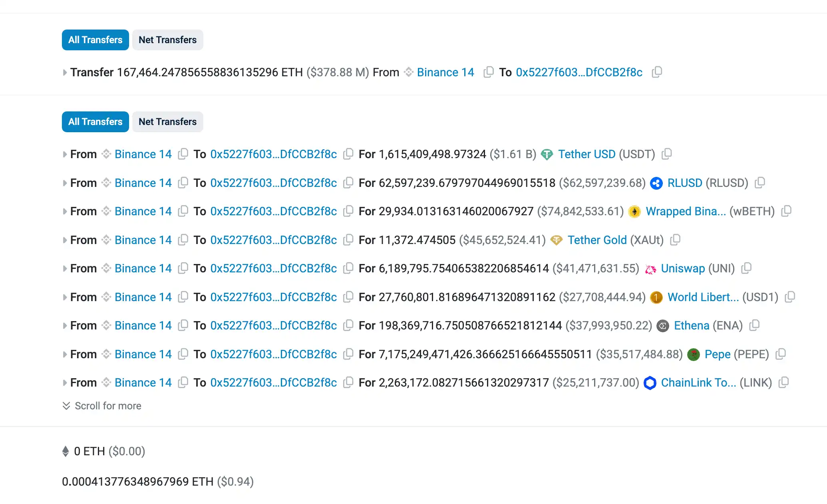The width and height of the screenshot is (827, 504).
Task: Open Uniswap token link
Action: pyautogui.click(x=683, y=268)
